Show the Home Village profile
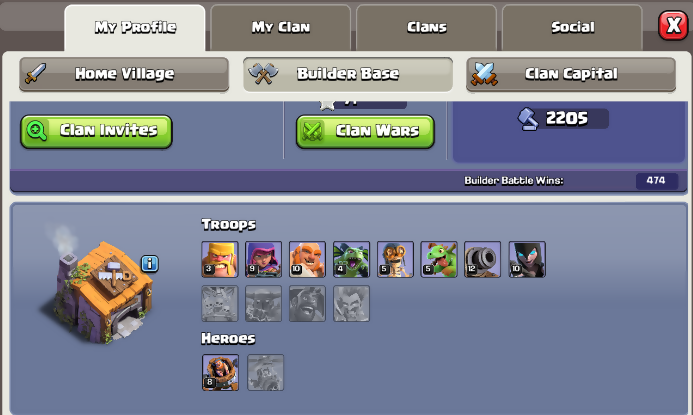The width and height of the screenshot is (693, 415). click(x=124, y=74)
